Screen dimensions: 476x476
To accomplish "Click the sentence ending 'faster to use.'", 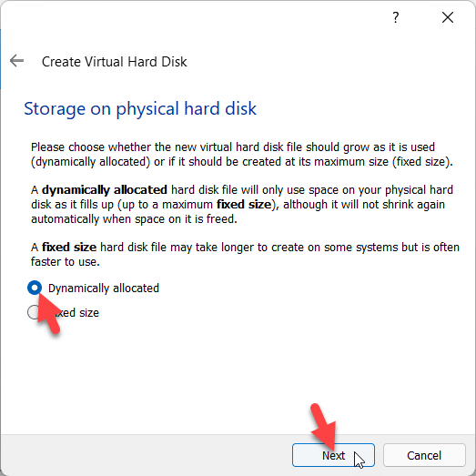I will 245,255.
